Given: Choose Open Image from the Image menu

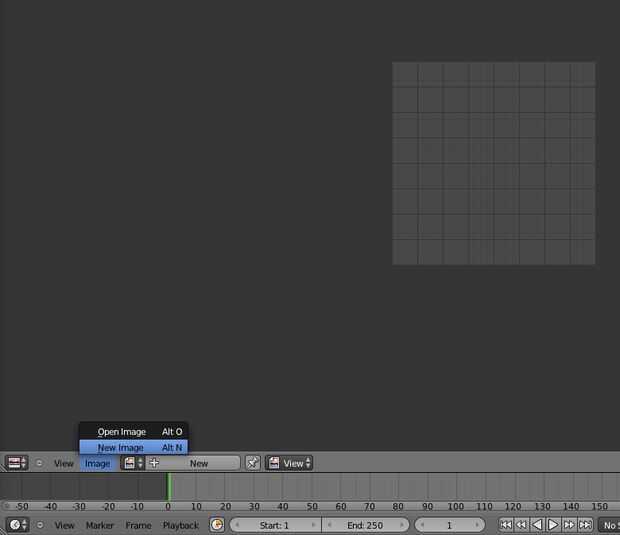Looking at the screenshot, I should point(134,431).
